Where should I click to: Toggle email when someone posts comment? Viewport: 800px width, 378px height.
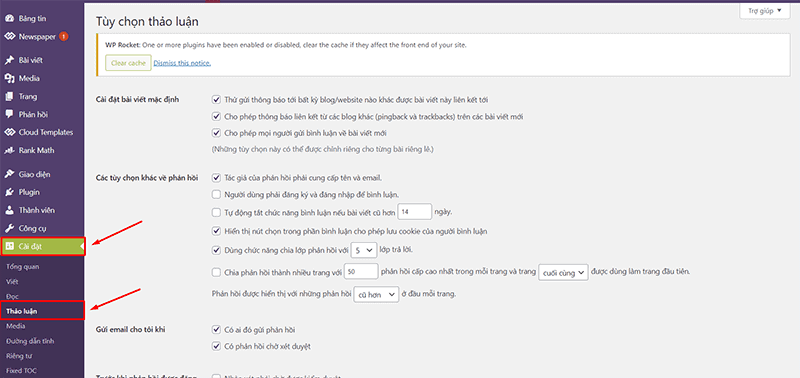pyautogui.click(x=216, y=330)
